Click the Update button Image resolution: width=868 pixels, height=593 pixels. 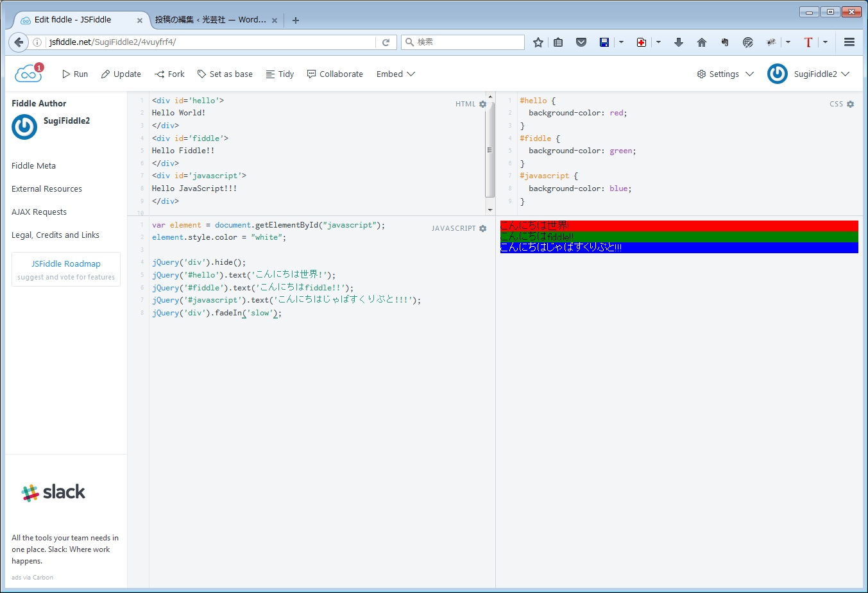click(x=121, y=74)
